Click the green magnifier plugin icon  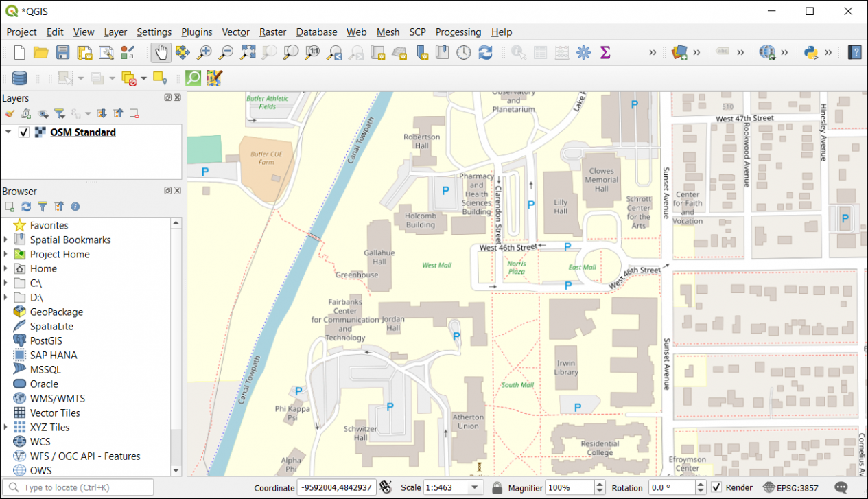tap(193, 78)
